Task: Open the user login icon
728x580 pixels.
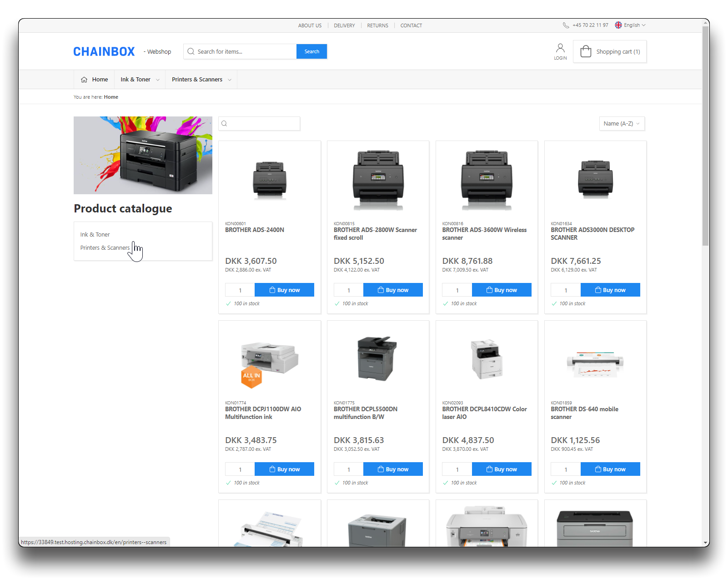Action: point(560,48)
